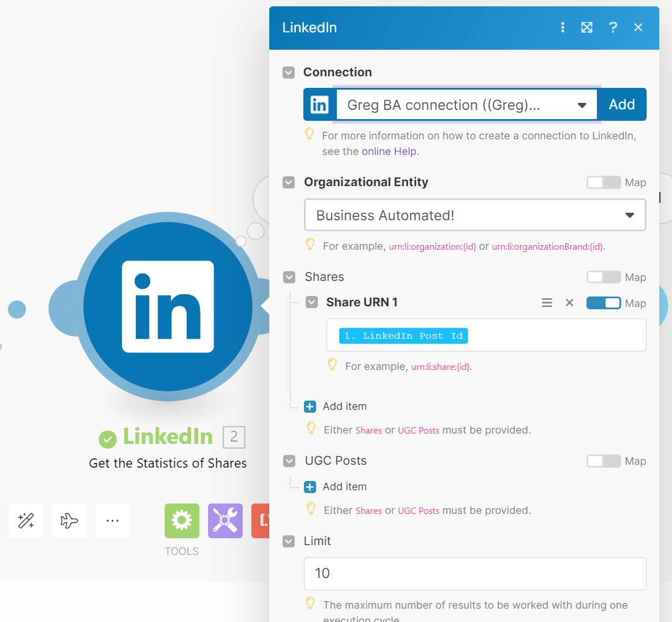Toggle Map for UGC Posts
This screenshot has height=622, width=672.
(603, 461)
